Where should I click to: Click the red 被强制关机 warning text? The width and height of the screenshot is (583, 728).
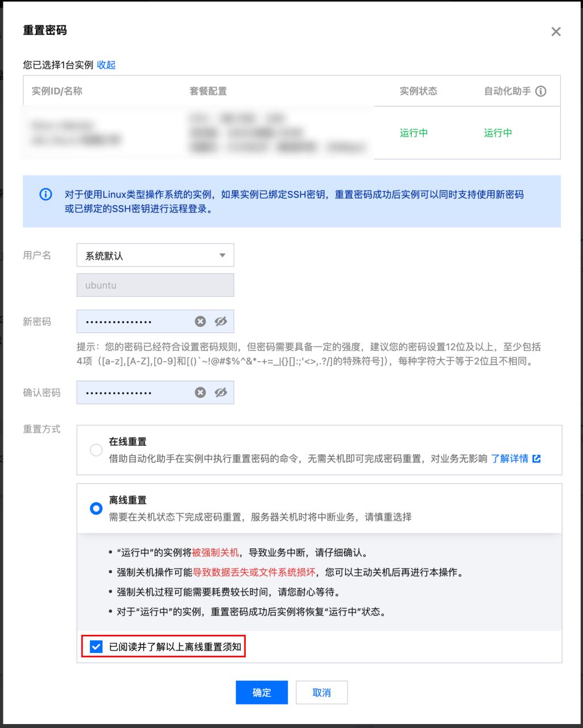point(216,552)
